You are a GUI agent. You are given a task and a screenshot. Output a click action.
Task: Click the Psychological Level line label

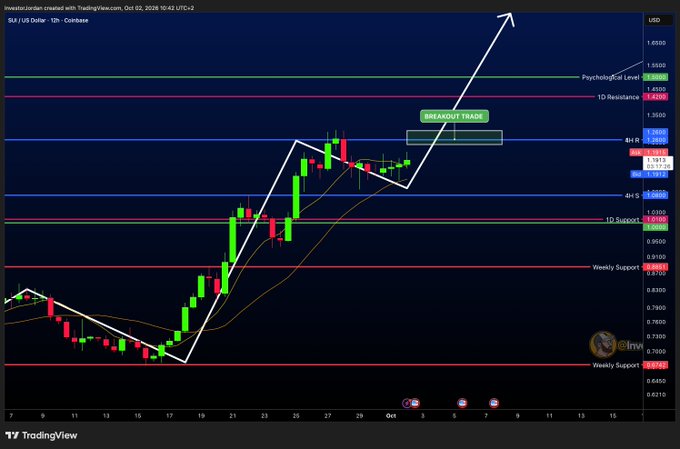(610, 77)
